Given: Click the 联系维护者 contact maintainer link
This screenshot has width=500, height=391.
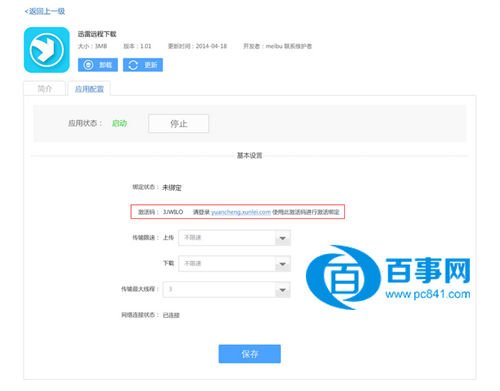Looking at the screenshot, I should 298,46.
